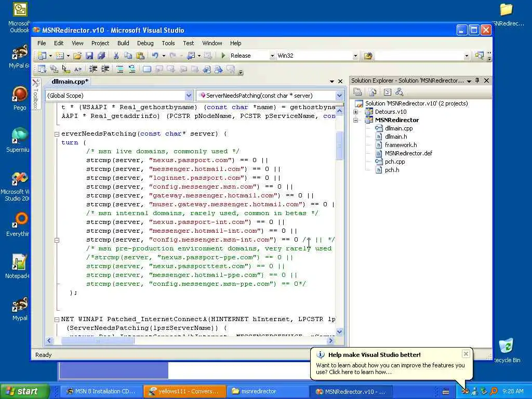Click the Display Object Member List icon
This screenshot has width=532, height=399.
(42, 69)
